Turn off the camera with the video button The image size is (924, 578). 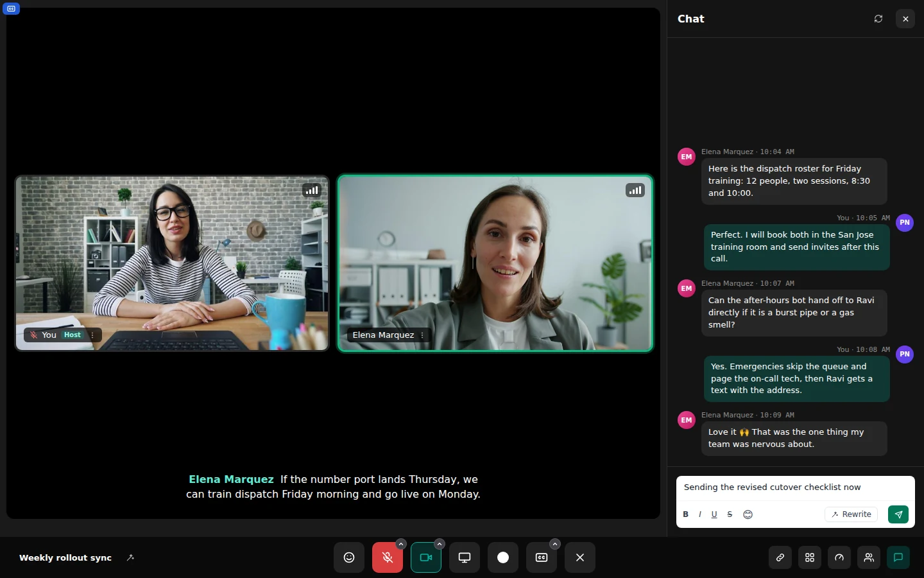[x=426, y=557]
